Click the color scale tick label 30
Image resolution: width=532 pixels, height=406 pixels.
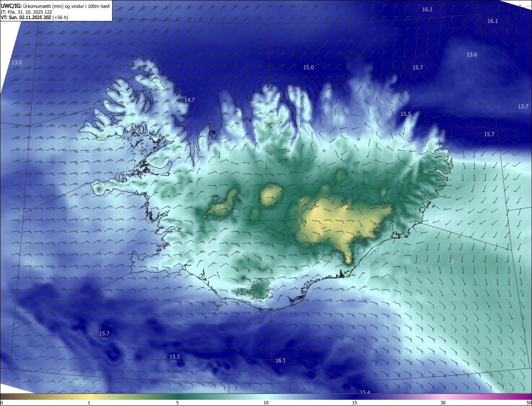(443, 403)
